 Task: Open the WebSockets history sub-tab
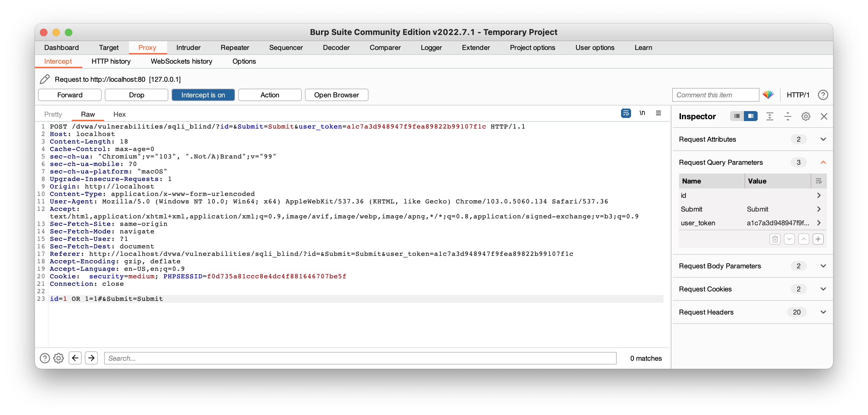point(181,61)
